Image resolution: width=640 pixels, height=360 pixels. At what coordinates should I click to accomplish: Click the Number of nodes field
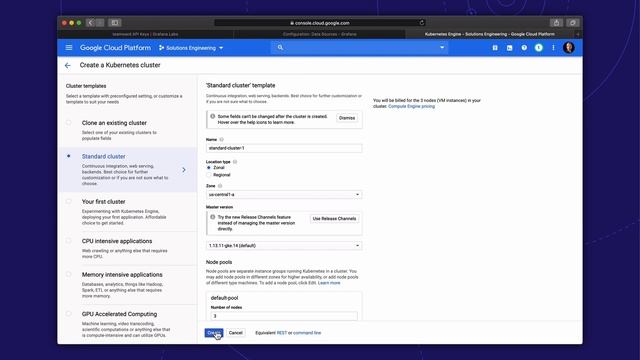[284, 316]
